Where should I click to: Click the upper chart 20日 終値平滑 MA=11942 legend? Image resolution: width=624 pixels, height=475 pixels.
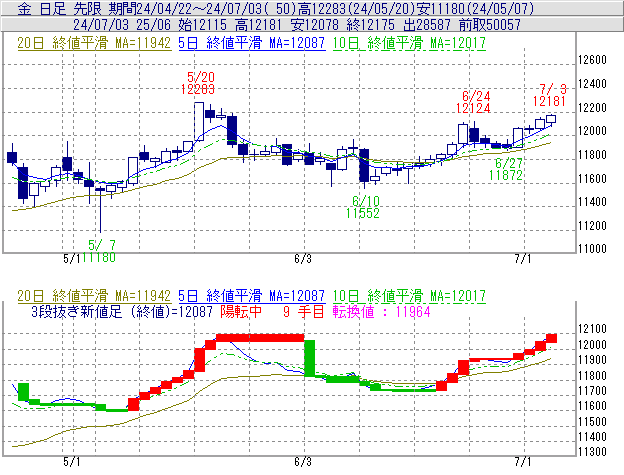[x=94, y=43]
